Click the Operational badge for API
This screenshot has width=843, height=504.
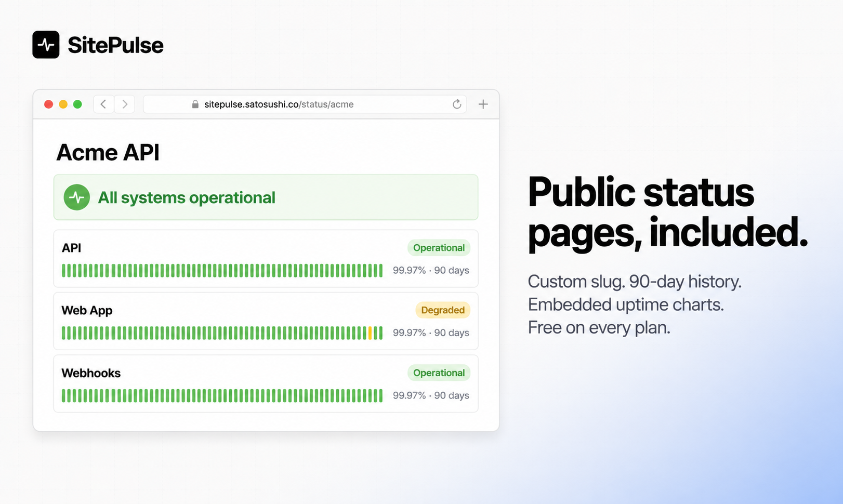(439, 248)
